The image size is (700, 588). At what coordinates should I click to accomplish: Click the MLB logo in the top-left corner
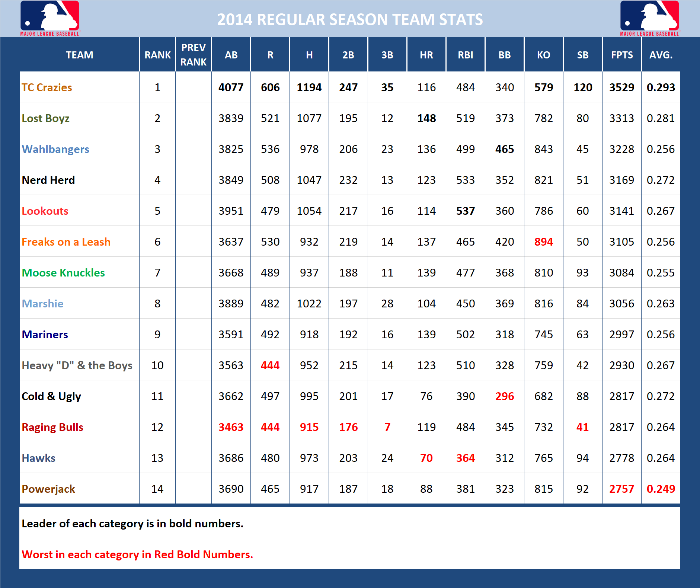pyautogui.click(x=49, y=19)
